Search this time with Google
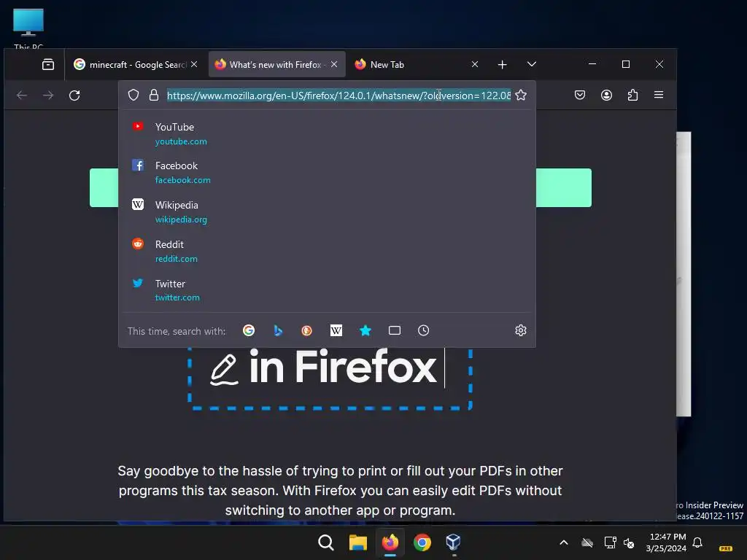Image resolution: width=747 pixels, height=560 pixels. point(249,330)
